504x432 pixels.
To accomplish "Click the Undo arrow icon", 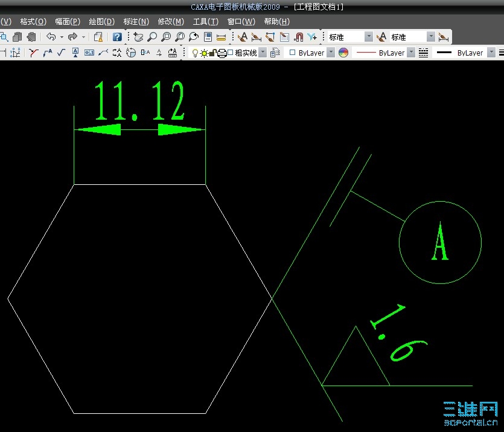I will [51, 37].
